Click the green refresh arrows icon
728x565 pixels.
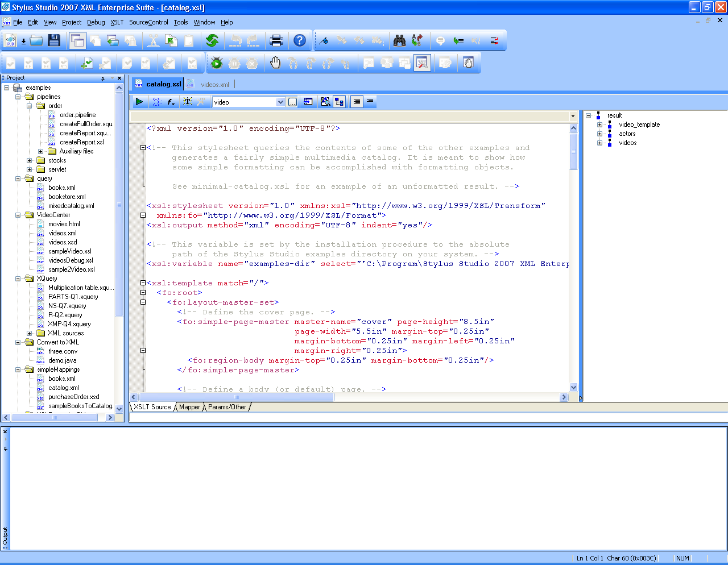point(212,40)
